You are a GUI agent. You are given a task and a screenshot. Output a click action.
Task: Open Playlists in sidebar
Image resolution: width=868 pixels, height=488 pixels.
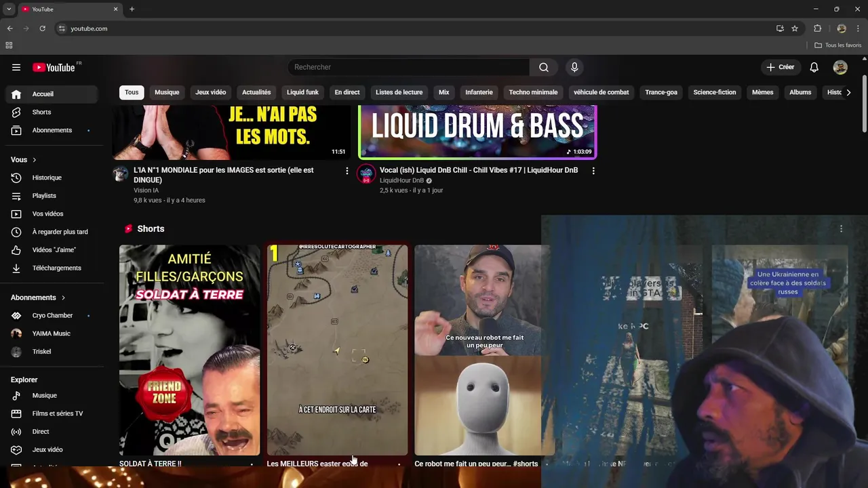(52, 196)
